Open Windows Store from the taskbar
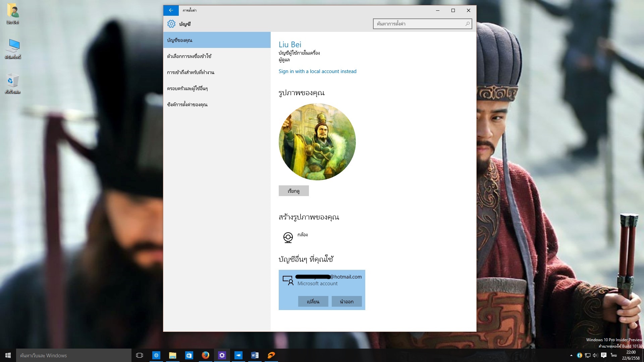The height and width of the screenshot is (362, 644). (189, 355)
